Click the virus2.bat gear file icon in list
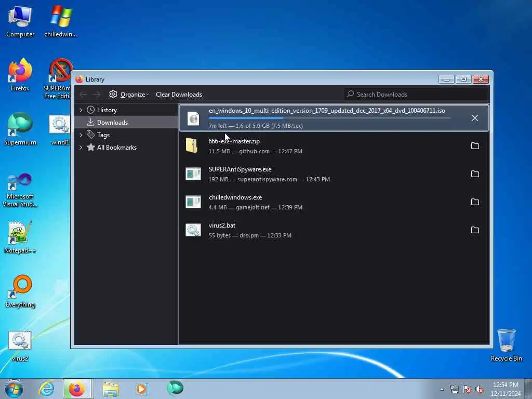532x399 pixels. pos(193,230)
